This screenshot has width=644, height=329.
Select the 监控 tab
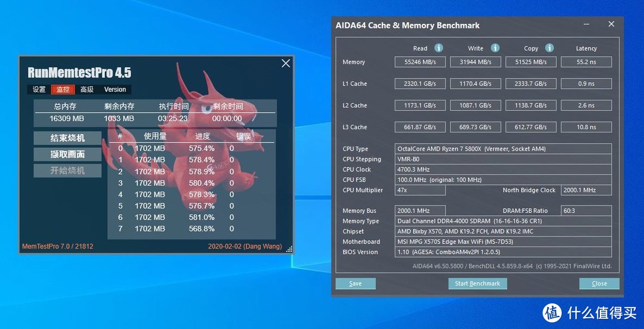(63, 89)
